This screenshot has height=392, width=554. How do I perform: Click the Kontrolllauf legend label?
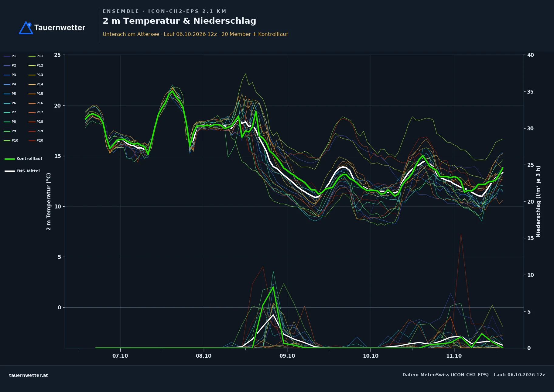29,159
